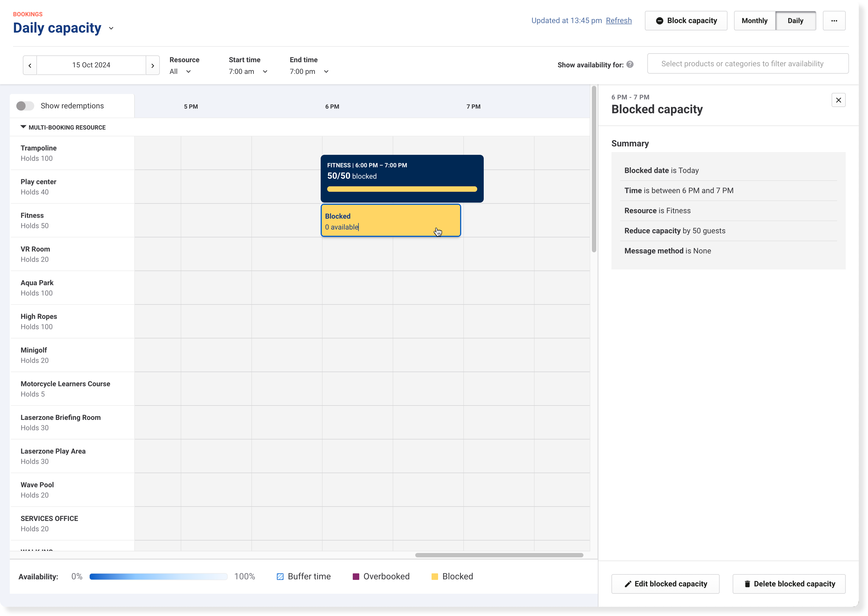
Task: Open the more options ellipsis menu
Action: (834, 21)
